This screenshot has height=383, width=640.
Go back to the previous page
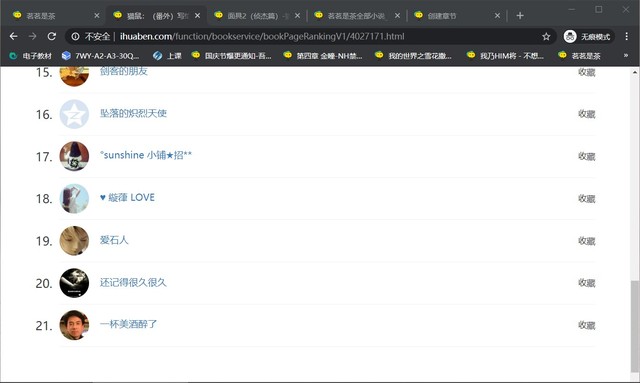[x=13, y=36]
